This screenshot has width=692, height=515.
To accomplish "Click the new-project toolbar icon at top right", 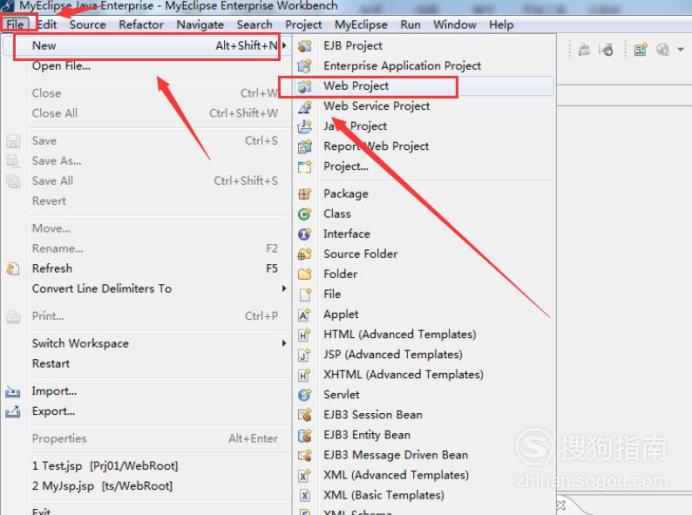I will 640,49.
